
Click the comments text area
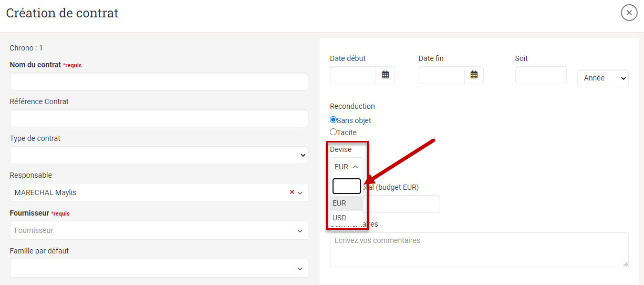click(479, 249)
